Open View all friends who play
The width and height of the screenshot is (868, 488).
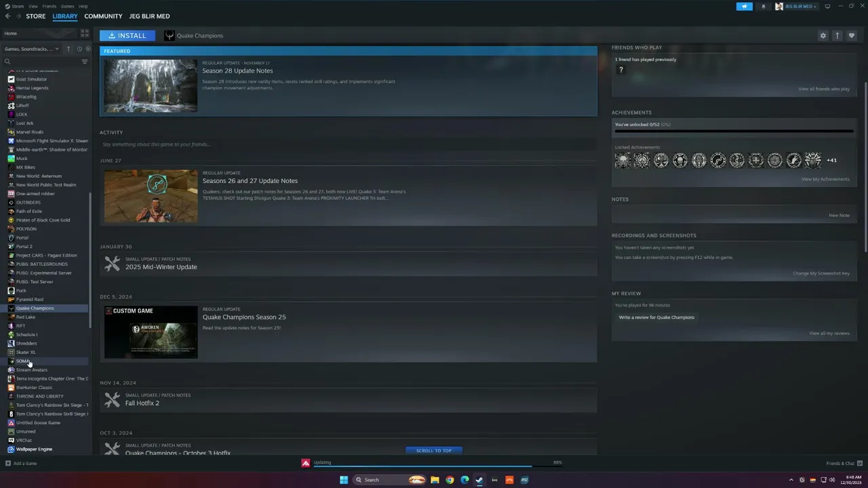point(824,89)
